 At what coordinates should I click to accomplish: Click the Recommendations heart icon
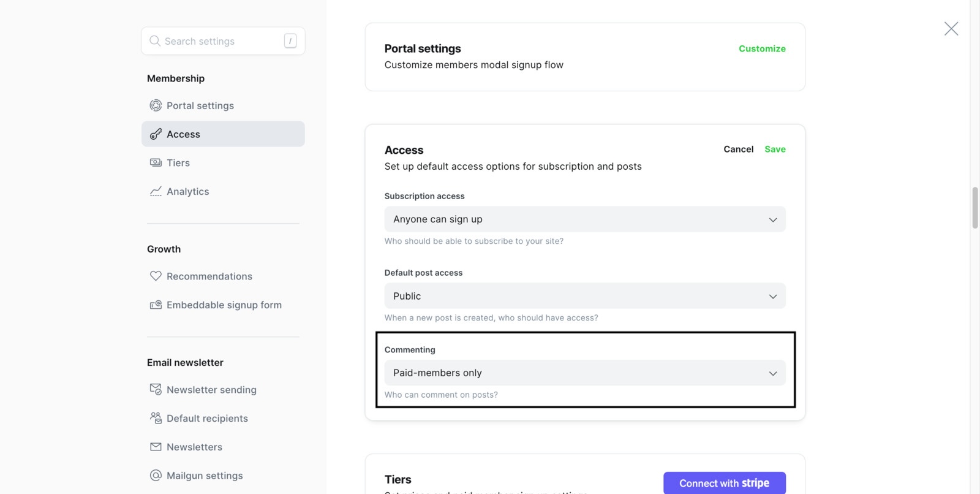coord(156,276)
